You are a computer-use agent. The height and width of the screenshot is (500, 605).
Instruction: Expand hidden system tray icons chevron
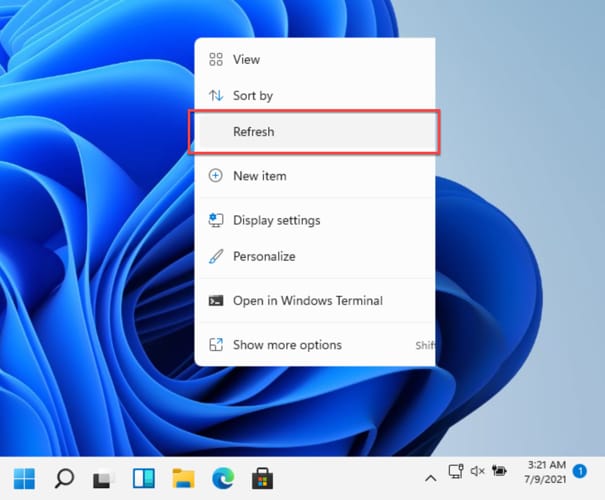click(431, 479)
